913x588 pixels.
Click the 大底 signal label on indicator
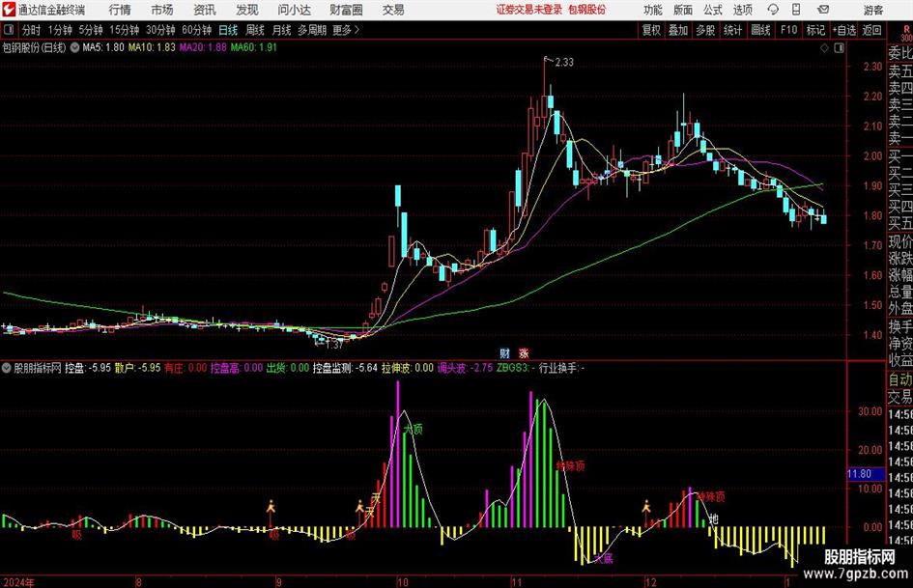tap(603, 559)
